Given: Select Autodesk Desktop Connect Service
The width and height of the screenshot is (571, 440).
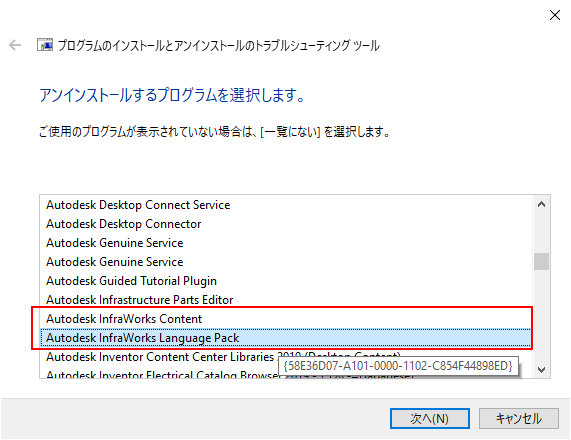Looking at the screenshot, I should [x=286, y=205].
